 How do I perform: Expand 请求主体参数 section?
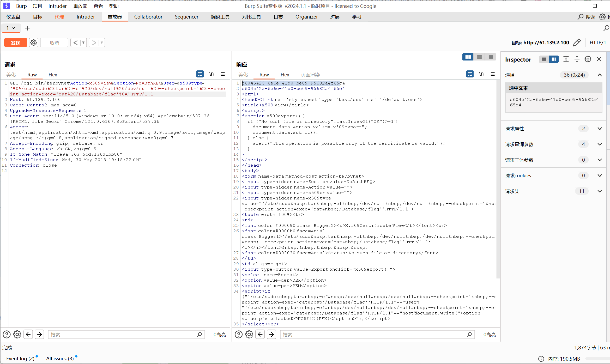click(600, 160)
